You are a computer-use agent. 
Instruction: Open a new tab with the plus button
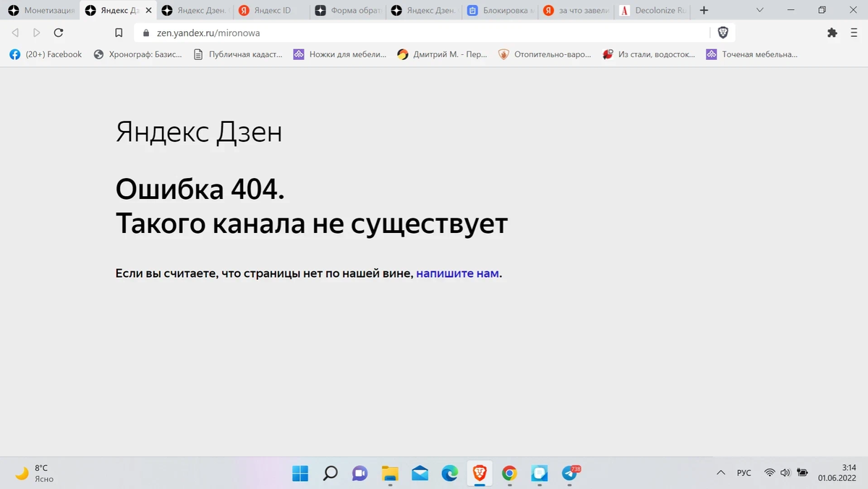click(x=703, y=10)
